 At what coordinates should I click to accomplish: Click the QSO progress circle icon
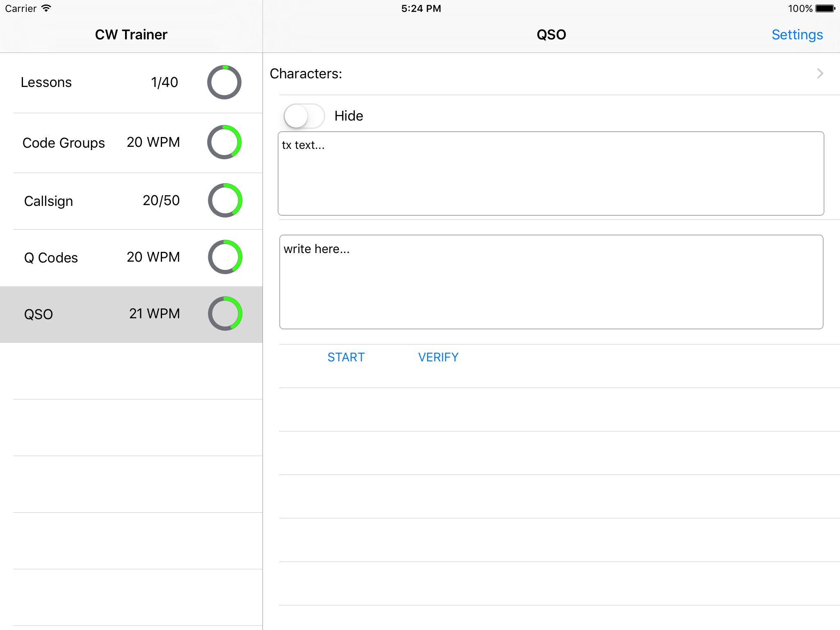(225, 313)
